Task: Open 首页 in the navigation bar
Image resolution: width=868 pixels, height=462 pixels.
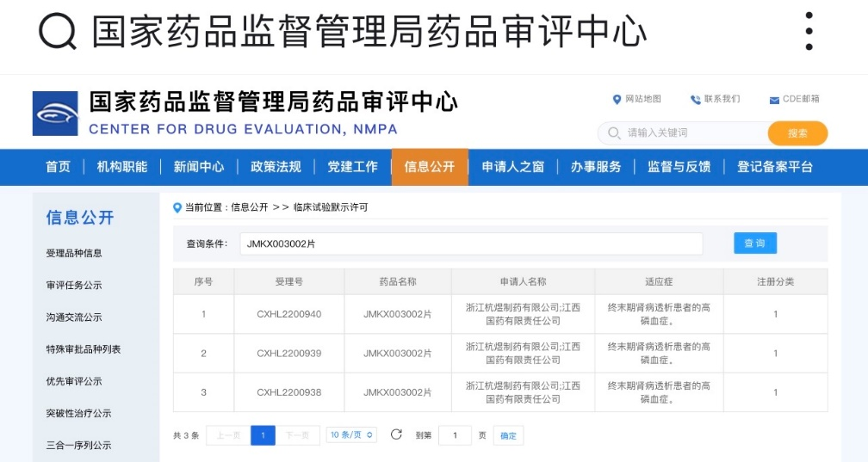Action: point(59,167)
